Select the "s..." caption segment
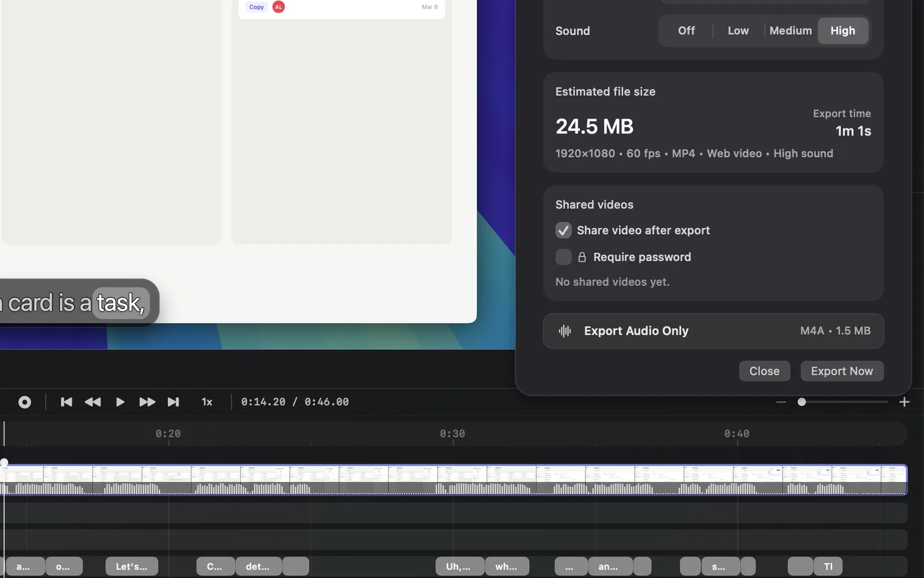924x578 pixels. tap(720, 566)
